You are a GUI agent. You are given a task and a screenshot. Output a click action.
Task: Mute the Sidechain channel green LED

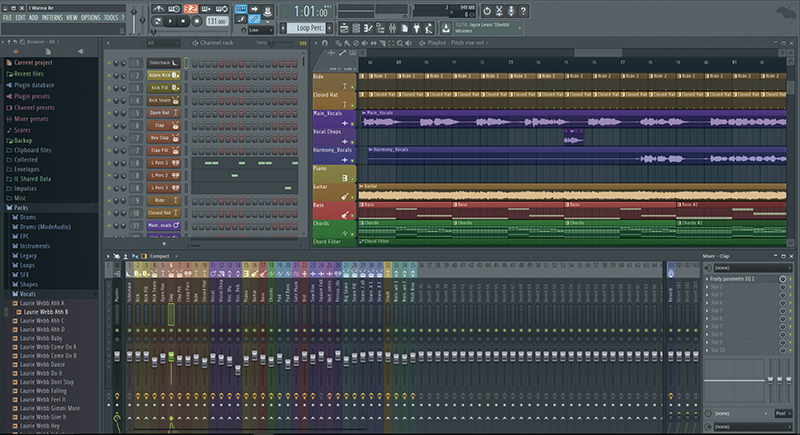[x=109, y=63]
